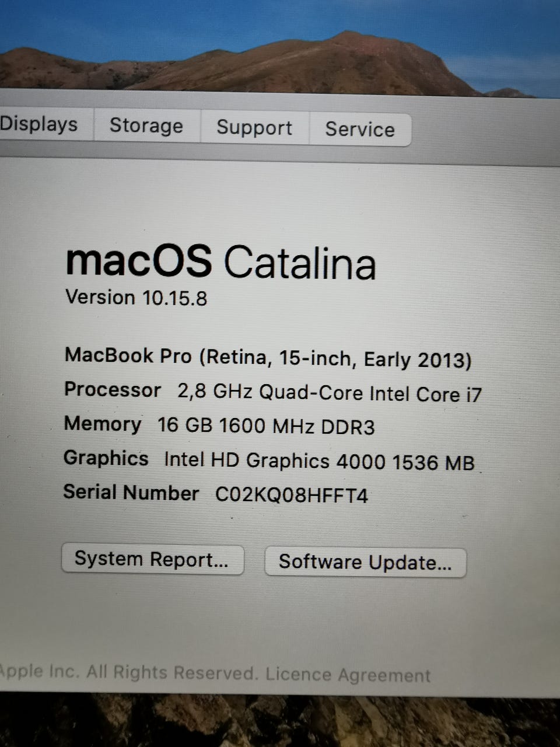Click the Graphics label
Image resolution: width=560 pixels, height=747 pixels.
(x=106, y=458)
